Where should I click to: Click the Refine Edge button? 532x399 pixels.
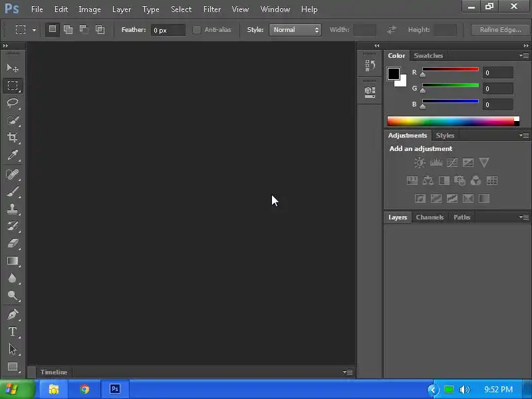[500, 30]
